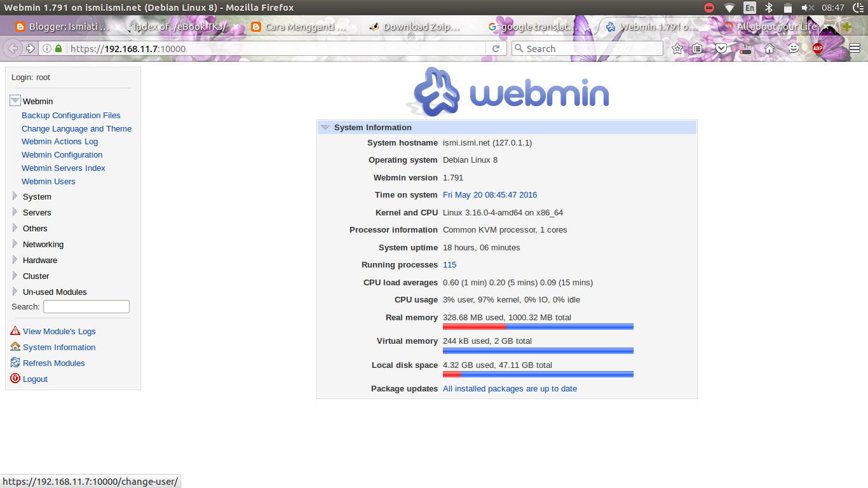Open Webmin Users in the sidebar

click(48, 181)
